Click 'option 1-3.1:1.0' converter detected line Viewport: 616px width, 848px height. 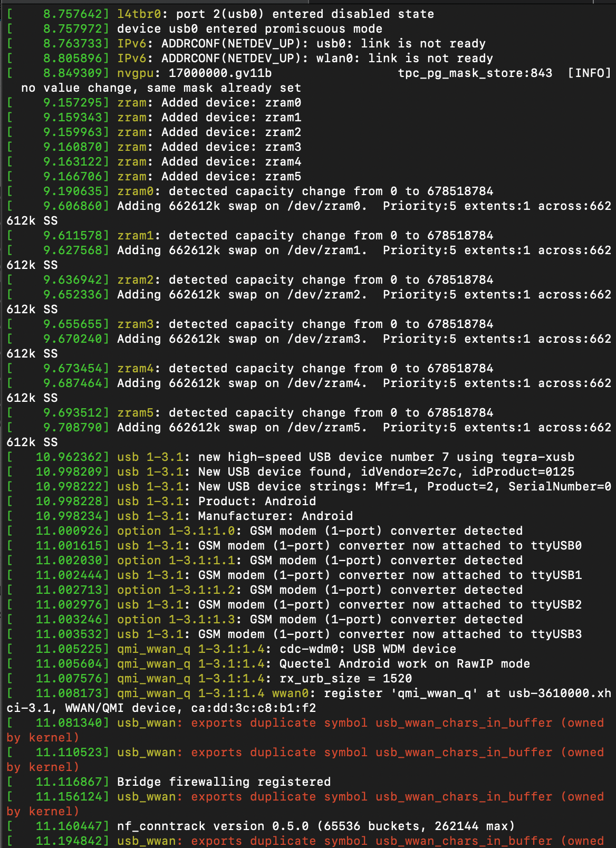pos(265,531)
